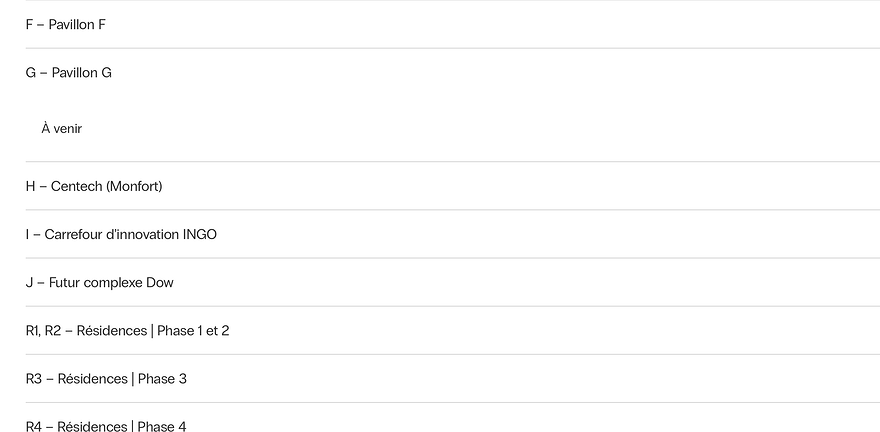Expand the H – Centech (Monfort) row
The height and width of the screenshot is (432, 880).
(x=94, y=186)
